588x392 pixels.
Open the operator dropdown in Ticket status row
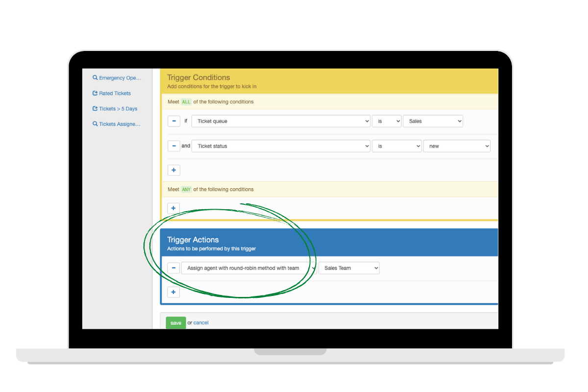point(396,146)
